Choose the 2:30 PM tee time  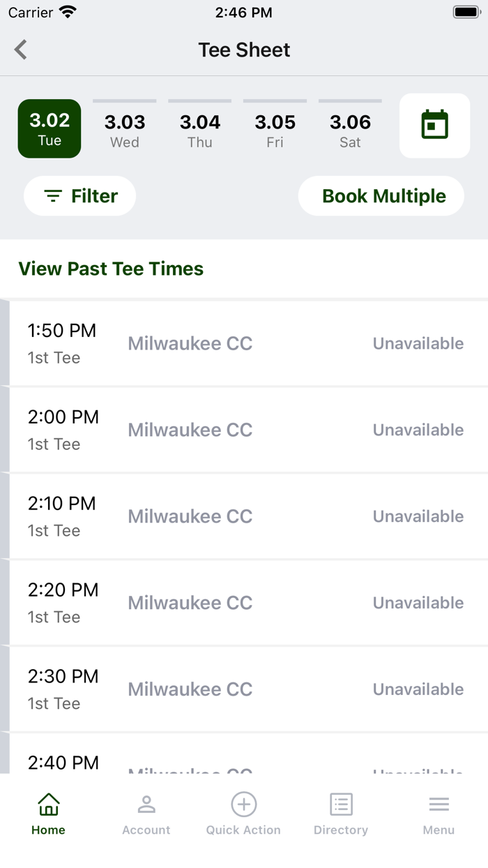[244, 689]
